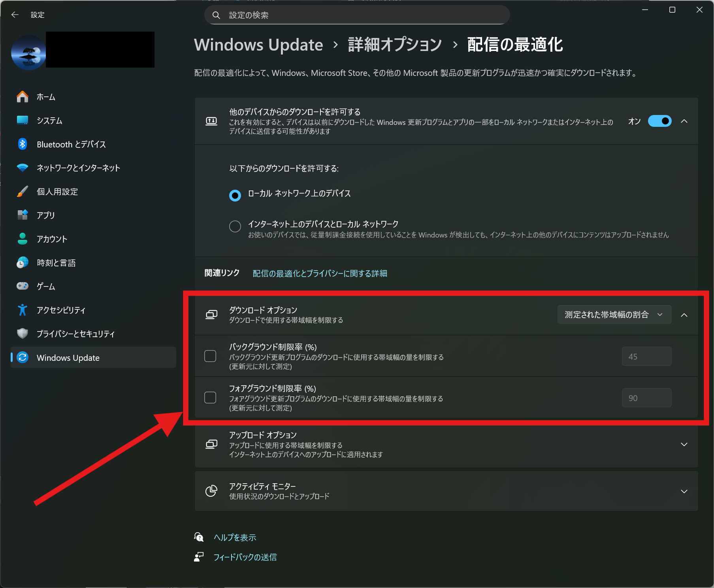Click the 設定の検索 search field
Image resolution: width=714 pixels, height=588 pixels.
[357, 15]
